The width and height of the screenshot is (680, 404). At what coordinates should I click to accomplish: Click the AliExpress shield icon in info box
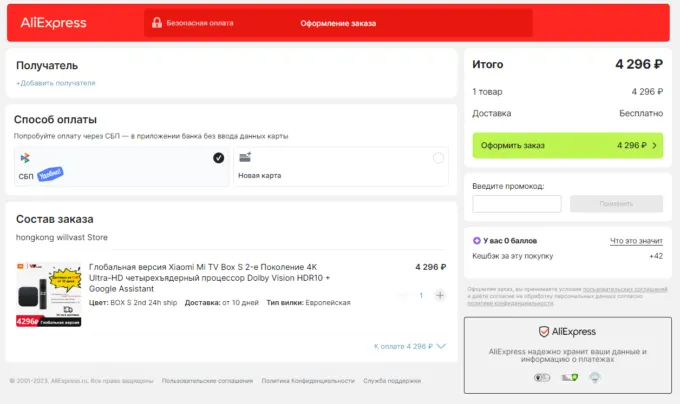click(543, 331)
